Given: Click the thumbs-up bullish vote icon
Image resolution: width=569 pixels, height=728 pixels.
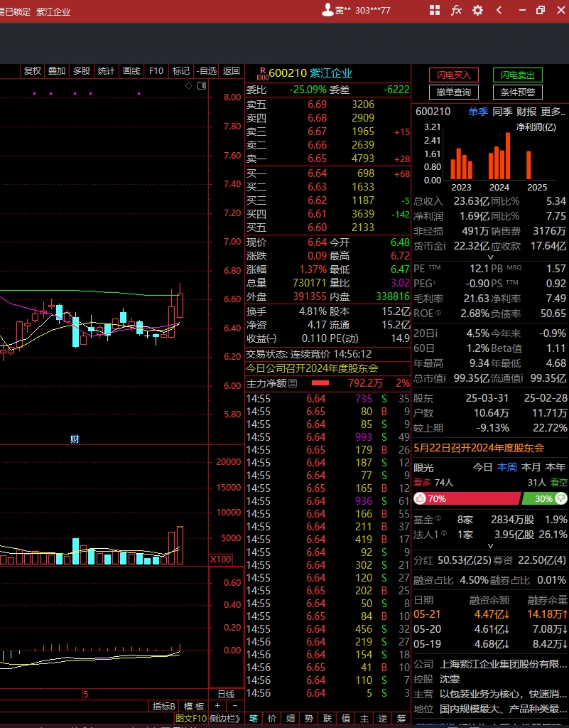Looking at the screenshot, I should (x=420, y=498).
